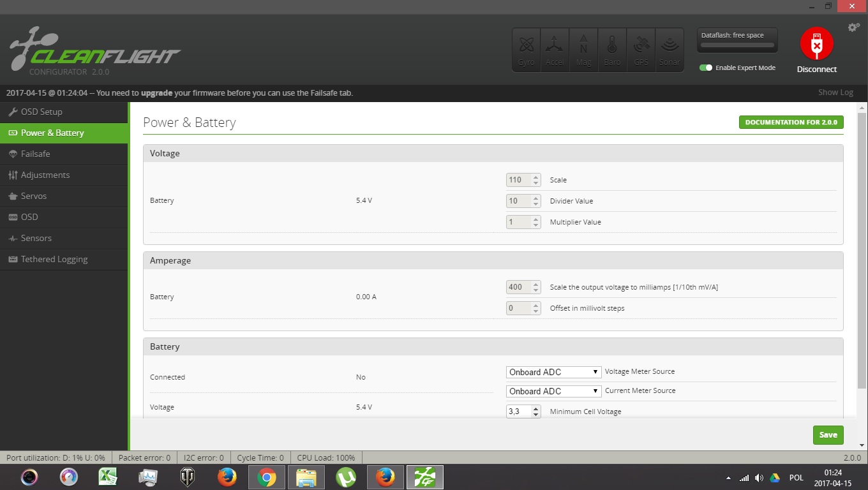The image size is (868, 490).
Task: Click the wrench icon beside OSD Setup
Action: point(13,112)
